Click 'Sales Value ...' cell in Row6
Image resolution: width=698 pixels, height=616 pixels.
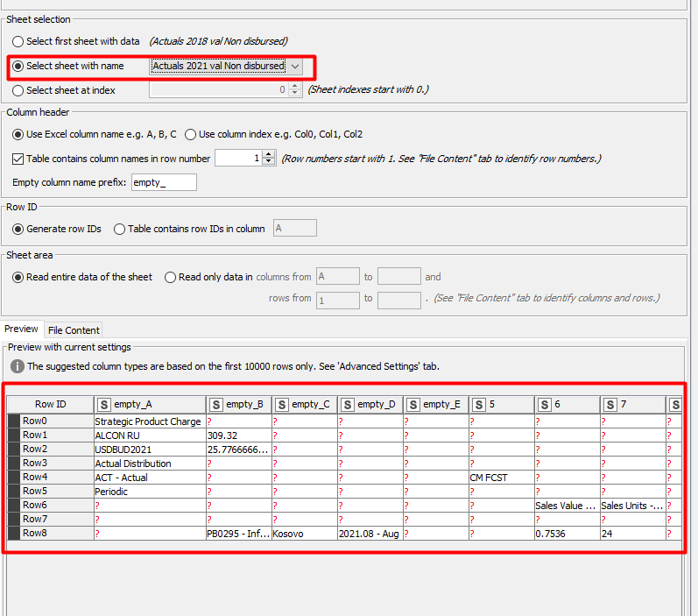pyautogui.click(x=568, y=506)
